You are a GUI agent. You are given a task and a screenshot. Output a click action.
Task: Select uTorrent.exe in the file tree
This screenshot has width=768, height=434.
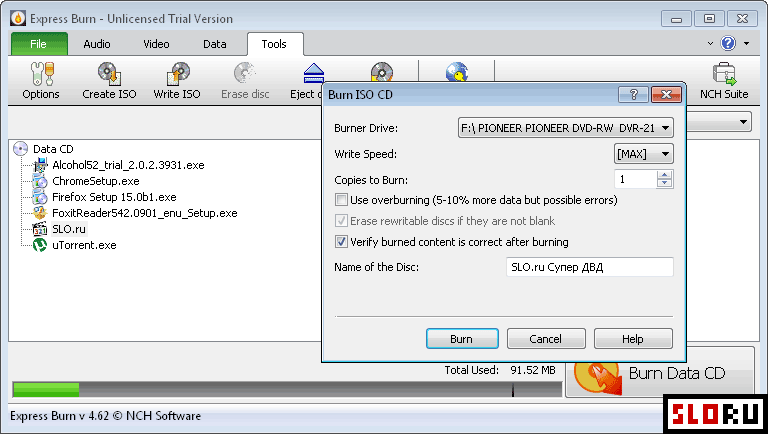pos(84,245)
